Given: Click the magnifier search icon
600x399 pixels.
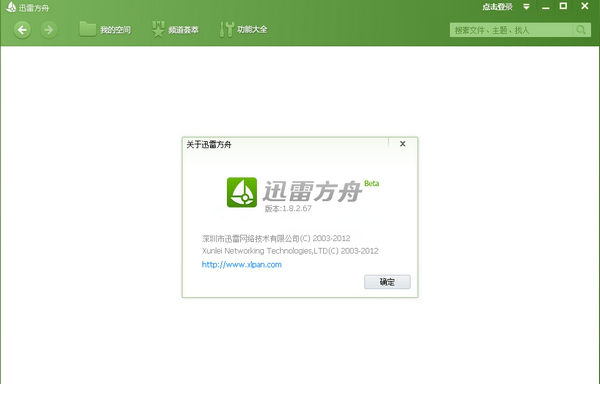Looking at the screenshot, I should pyautogui.click(x=581, y=30).
